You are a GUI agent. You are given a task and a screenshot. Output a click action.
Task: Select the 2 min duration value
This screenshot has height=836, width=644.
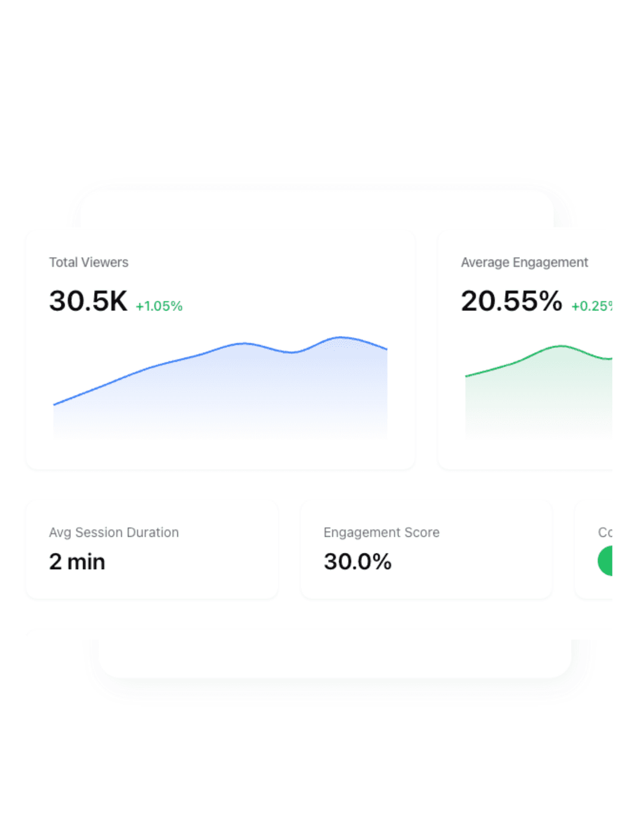77,562
